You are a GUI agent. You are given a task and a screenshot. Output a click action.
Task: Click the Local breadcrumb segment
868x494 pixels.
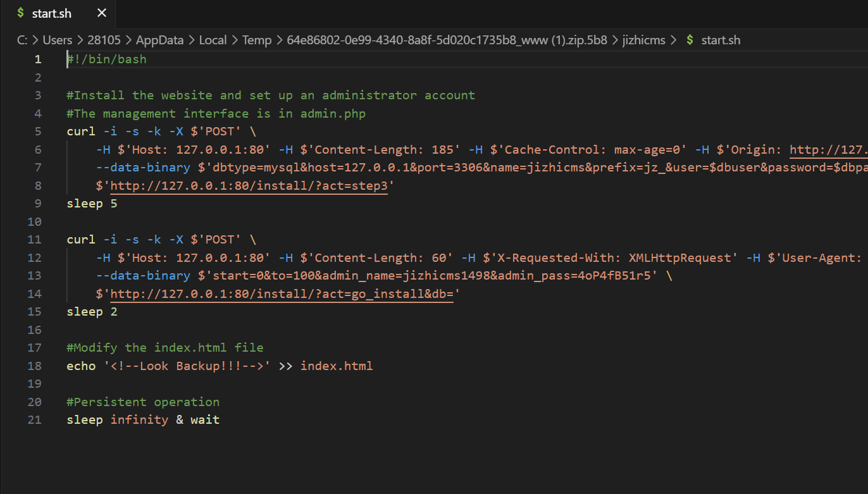(x=213, y=40)
